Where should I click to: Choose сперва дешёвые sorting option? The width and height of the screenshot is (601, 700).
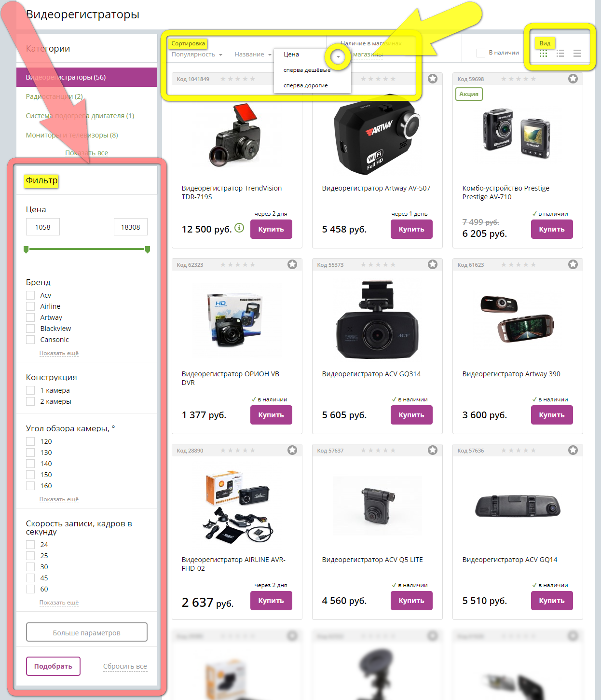[307, 70]
